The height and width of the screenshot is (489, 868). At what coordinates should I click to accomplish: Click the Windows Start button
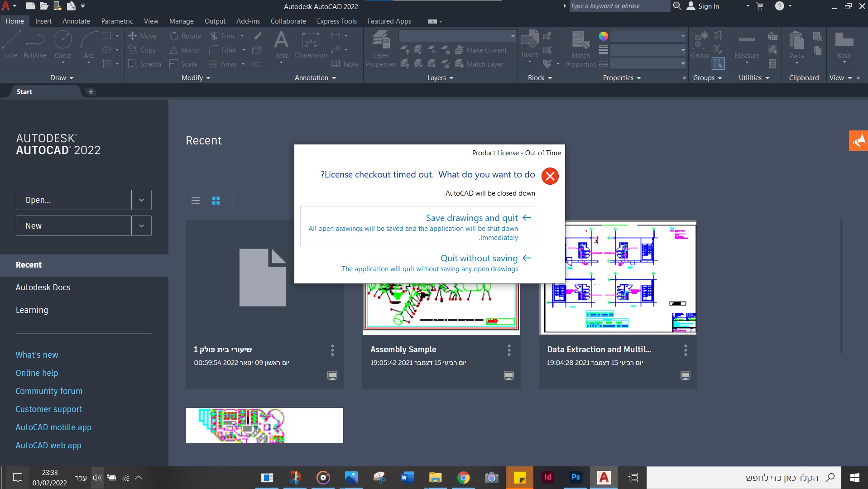854,477
